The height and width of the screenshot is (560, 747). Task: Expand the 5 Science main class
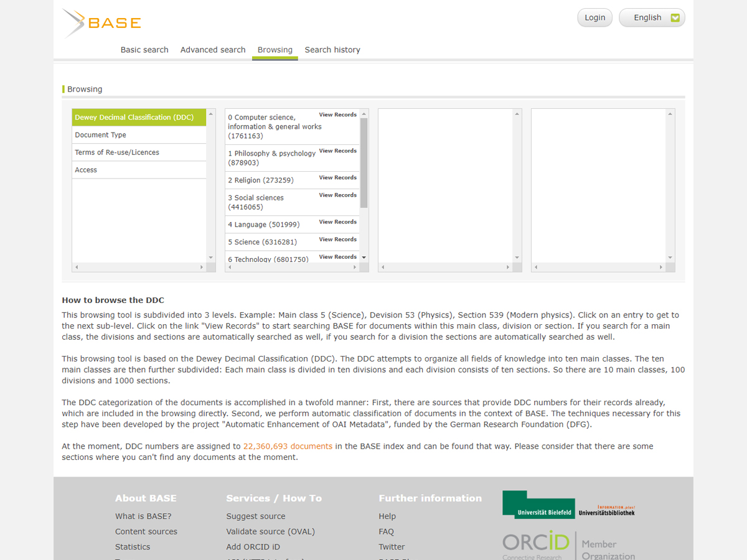[262, 242]
